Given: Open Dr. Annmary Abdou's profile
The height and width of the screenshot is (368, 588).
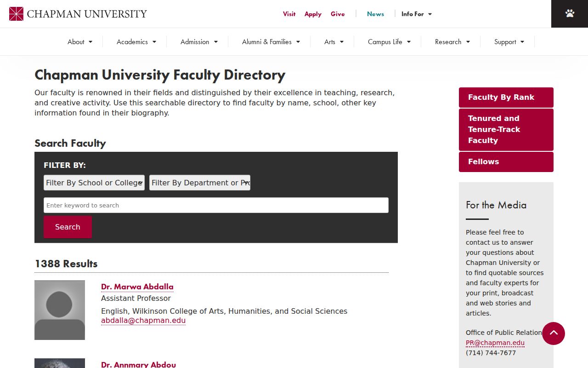Looking at the screenshot, I should (x=138, y=364).
